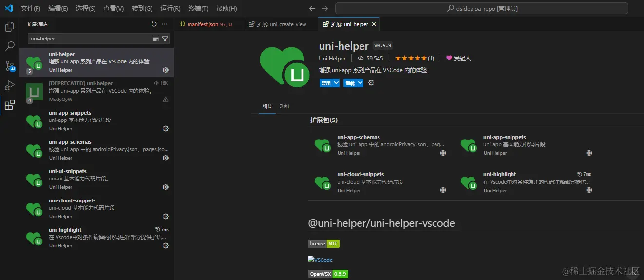Manage gear on uni-cloud-snippets pack card
The width and height of the screenshot is (644, 280).
pyautogui.click(x=443, y=190)
